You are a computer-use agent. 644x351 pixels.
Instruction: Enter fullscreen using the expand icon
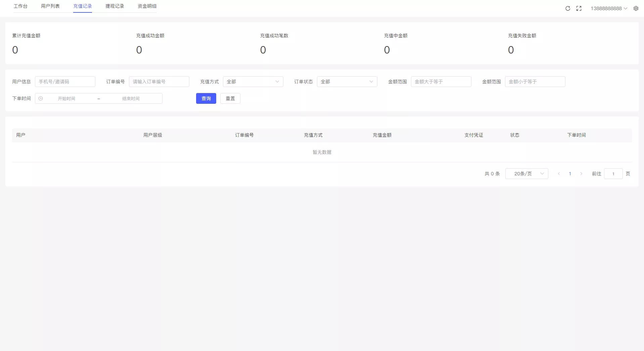[579, 8]
